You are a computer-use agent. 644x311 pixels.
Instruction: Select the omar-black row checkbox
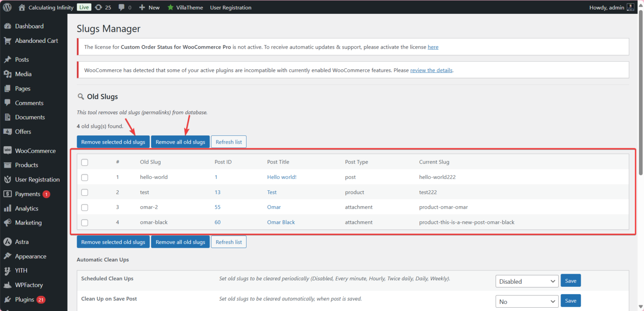84,223
